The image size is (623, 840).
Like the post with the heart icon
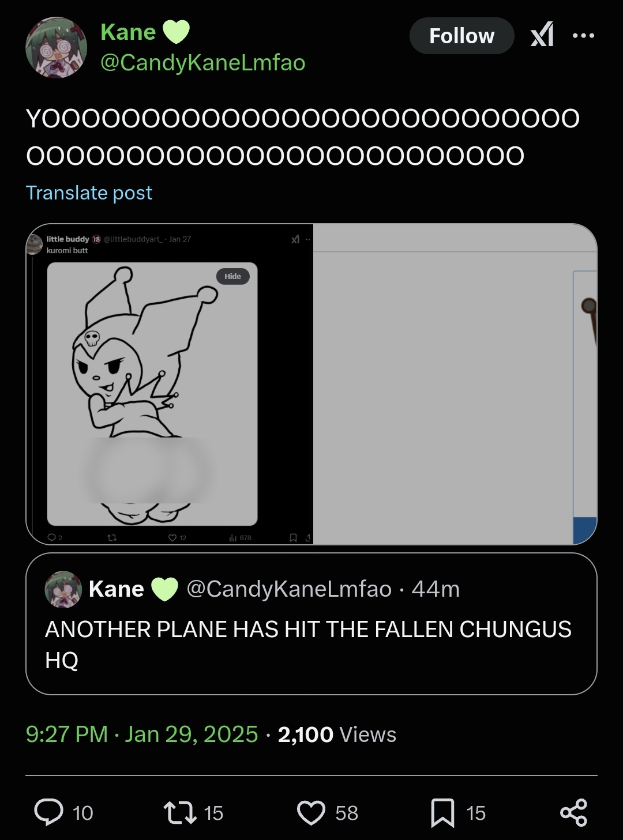click(311, 812)
